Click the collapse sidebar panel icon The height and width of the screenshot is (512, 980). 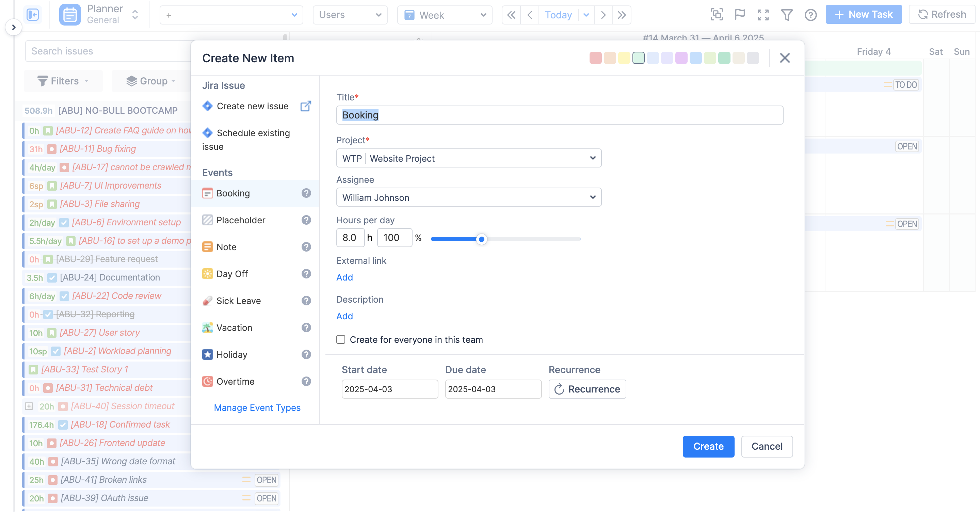(x=33, y=15)
